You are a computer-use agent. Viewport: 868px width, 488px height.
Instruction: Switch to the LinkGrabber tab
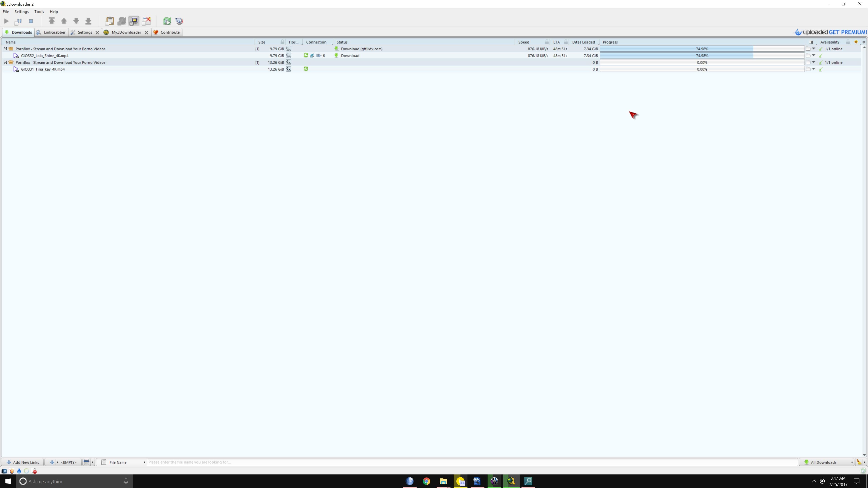pos(51,32)
